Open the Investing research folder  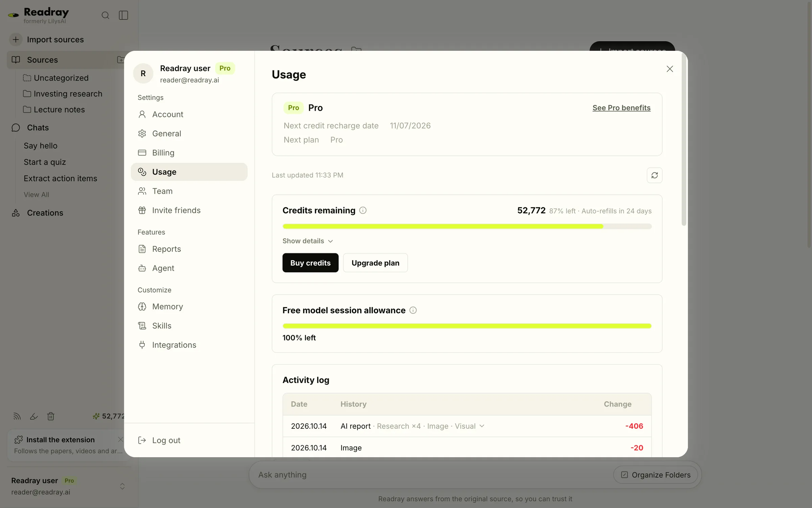[x=63, y=94]
